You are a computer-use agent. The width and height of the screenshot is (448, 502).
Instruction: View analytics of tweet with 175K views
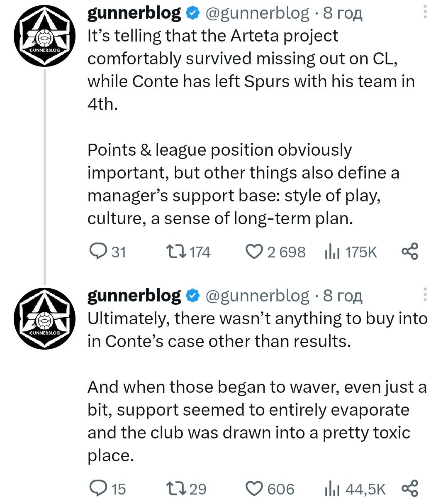(x=332, y=252)
